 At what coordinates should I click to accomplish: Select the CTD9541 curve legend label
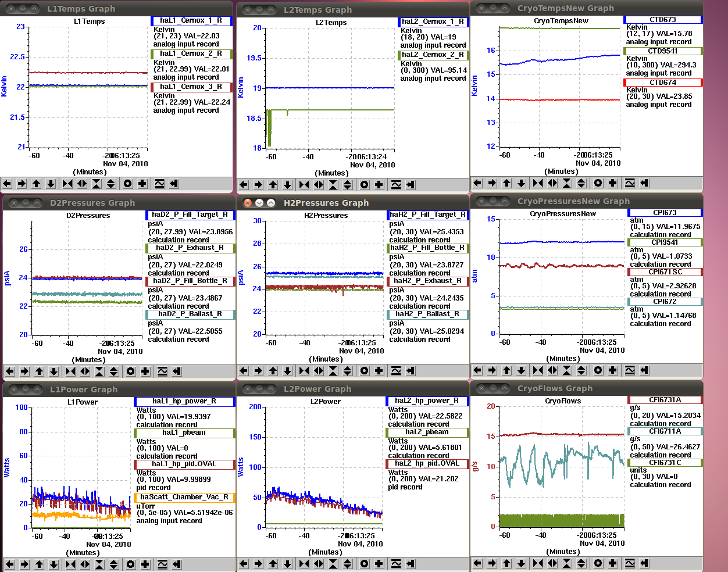coord(663,51)
